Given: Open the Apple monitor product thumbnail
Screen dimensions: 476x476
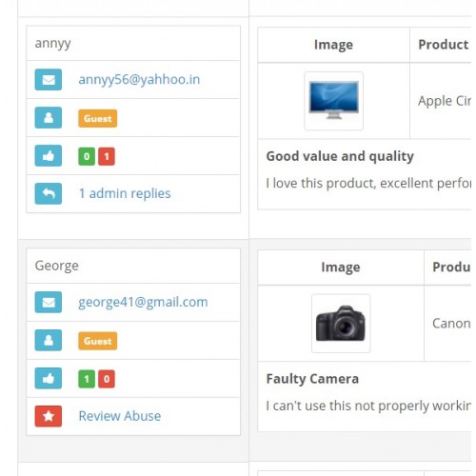Looking at the screenshot, I should [333, 101].
